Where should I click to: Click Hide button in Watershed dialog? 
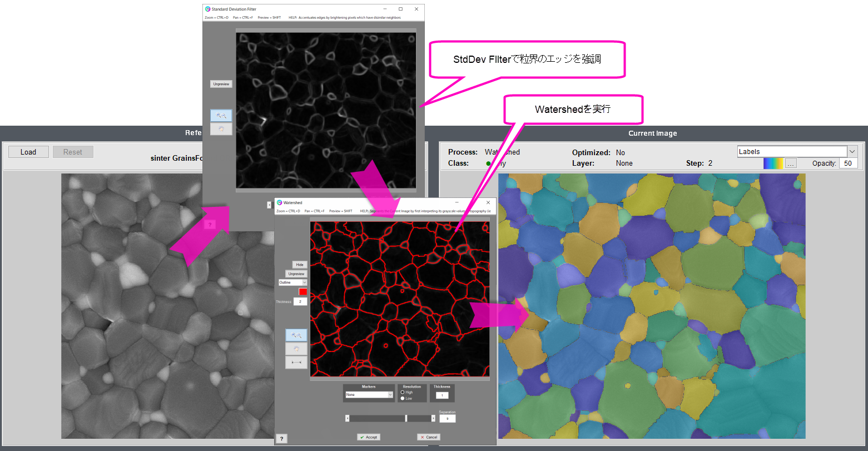(x=300, y=265)
